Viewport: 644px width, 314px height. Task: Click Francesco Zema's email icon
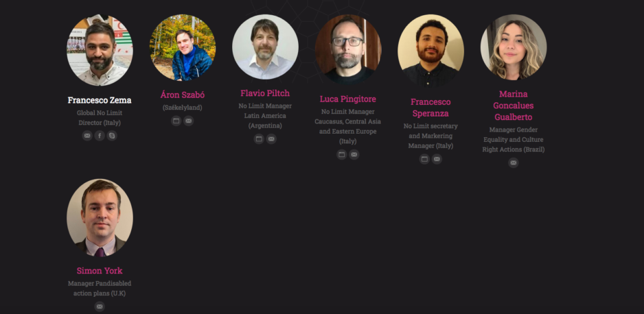pos(87,136)
